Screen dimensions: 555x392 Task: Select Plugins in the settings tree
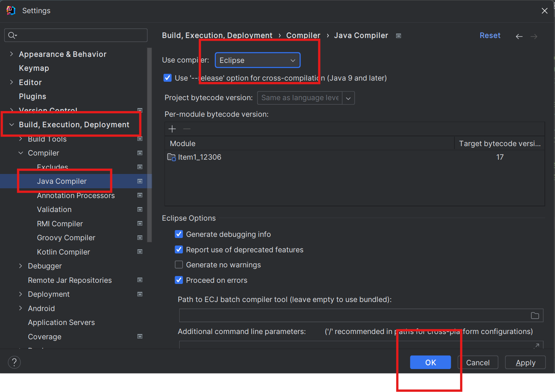[32, 96]
